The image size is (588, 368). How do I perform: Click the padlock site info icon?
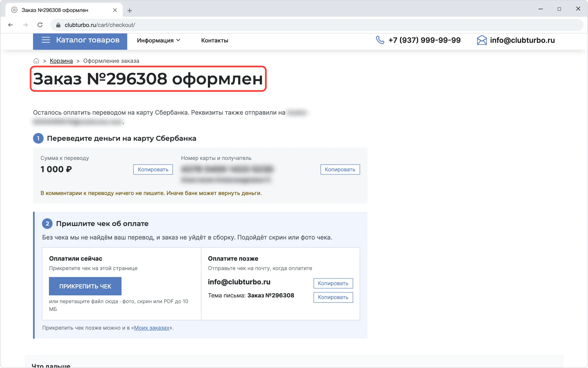[58, 25]
